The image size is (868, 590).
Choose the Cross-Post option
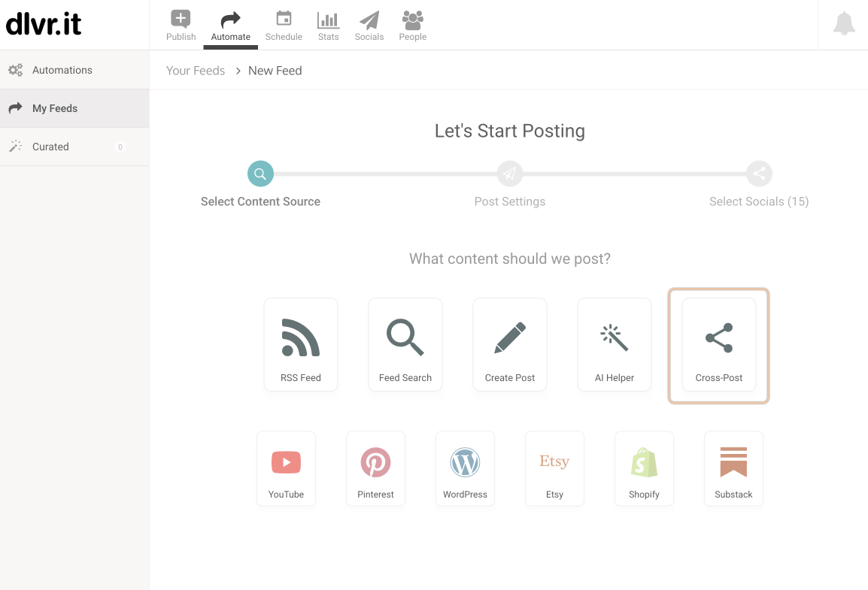point(719,344)
